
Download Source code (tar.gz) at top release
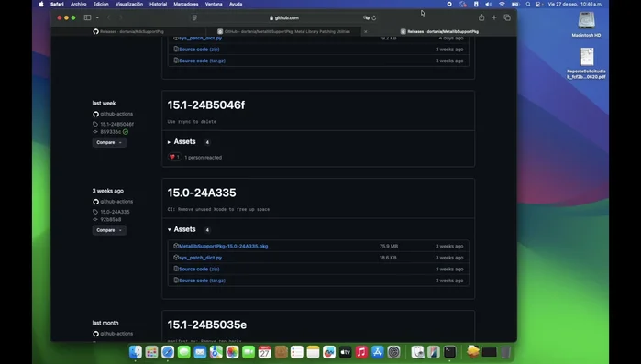click(x=202, y=61)
